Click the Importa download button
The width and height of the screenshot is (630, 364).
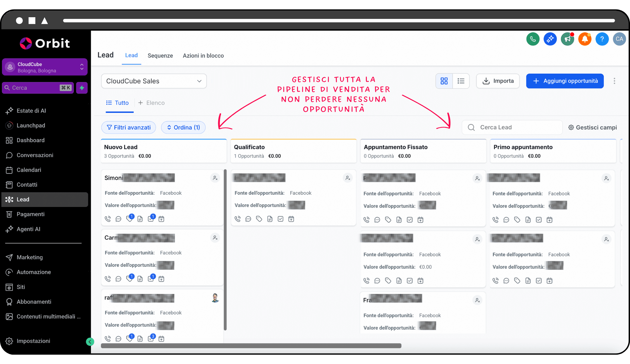tap(498, 81)
